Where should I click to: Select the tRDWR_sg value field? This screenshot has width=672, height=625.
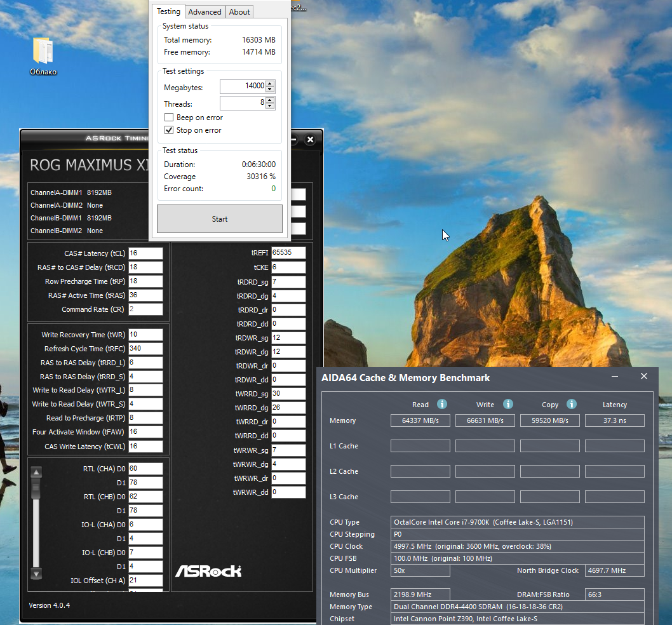click(x=288, y=338)
